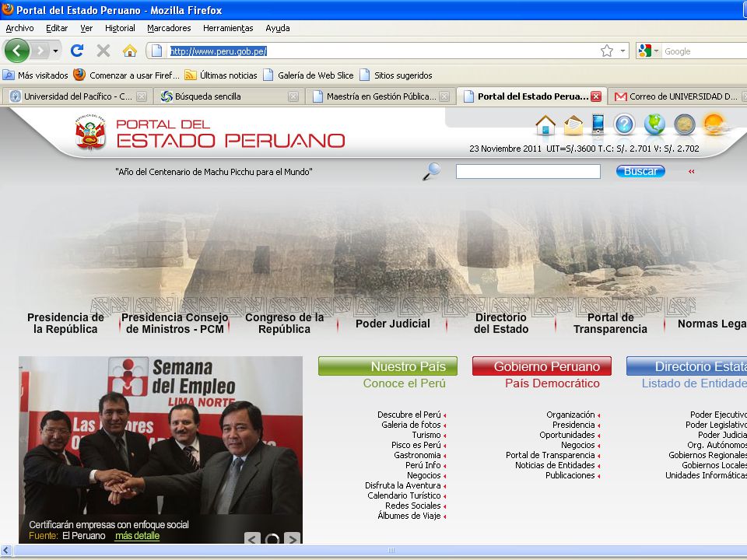This screenshot has height=560, width=747.
Task: Click the Firefox forward arrow button
Action: tap(40, 51)
